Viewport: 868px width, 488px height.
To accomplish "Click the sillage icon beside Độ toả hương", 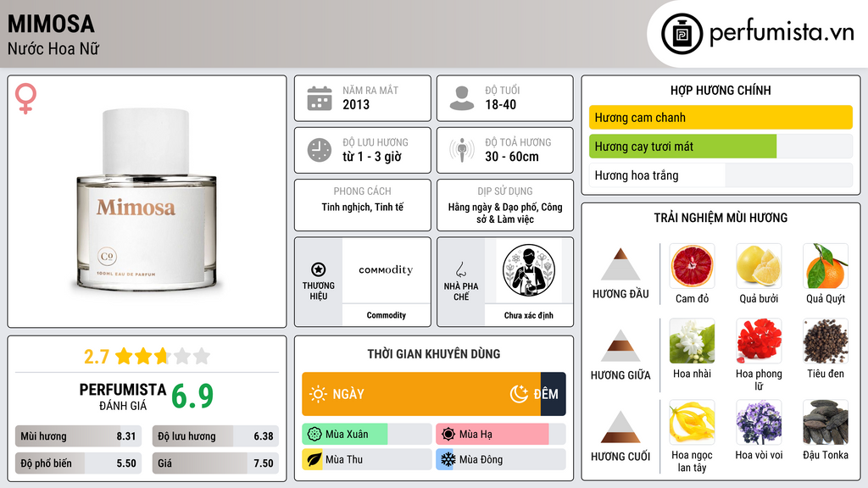I will [x=462, y=150].
